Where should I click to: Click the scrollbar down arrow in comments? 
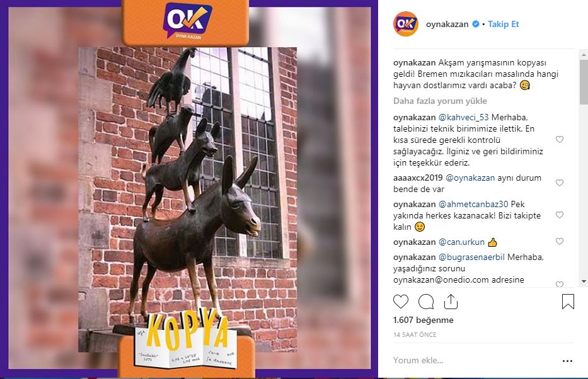[584, 281]
